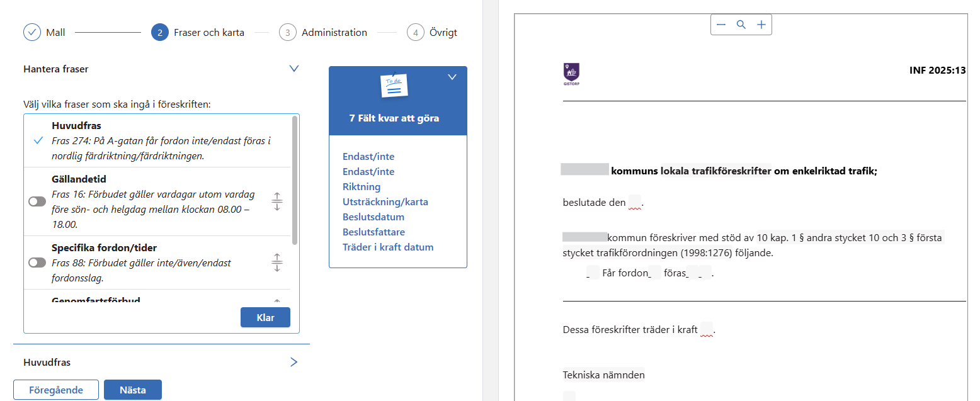
Task: Select the Huvudfras Fras 274 checkmark
Action: (38, 141)
